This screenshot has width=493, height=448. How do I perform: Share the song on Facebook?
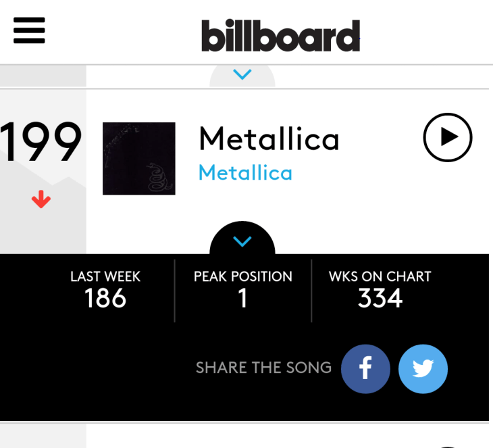pos(365,369)
